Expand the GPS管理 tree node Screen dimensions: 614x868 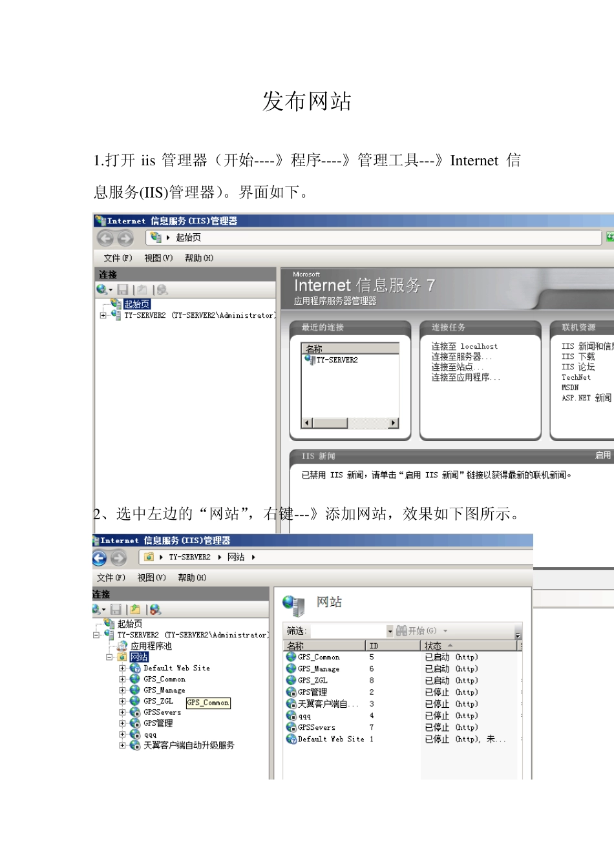point(122,723)
